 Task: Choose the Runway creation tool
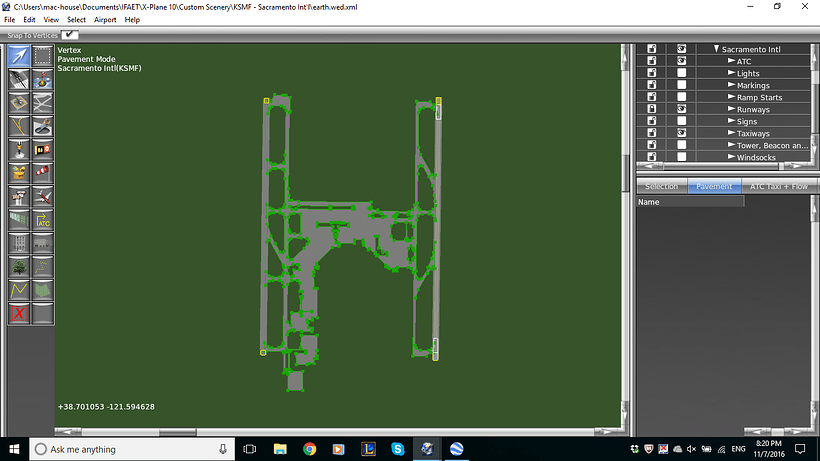pyautogui.click(x=19, y=79)
